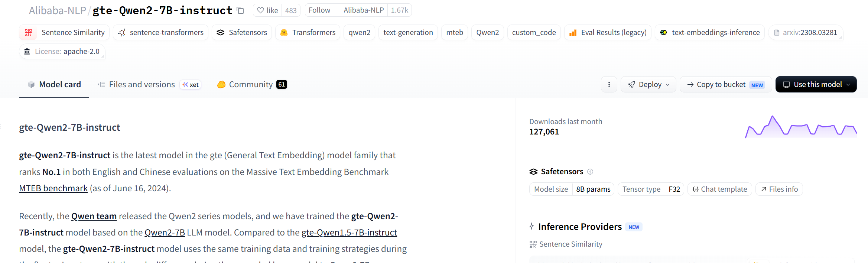The image size is (868, 263).
Task: Open Sentence Similarity under Inference Providers
Action: tap(566, 244)
